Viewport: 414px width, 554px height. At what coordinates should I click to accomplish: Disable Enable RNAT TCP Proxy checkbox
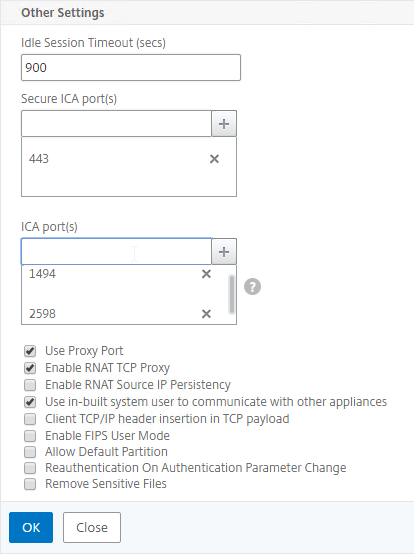pos(30,368)
